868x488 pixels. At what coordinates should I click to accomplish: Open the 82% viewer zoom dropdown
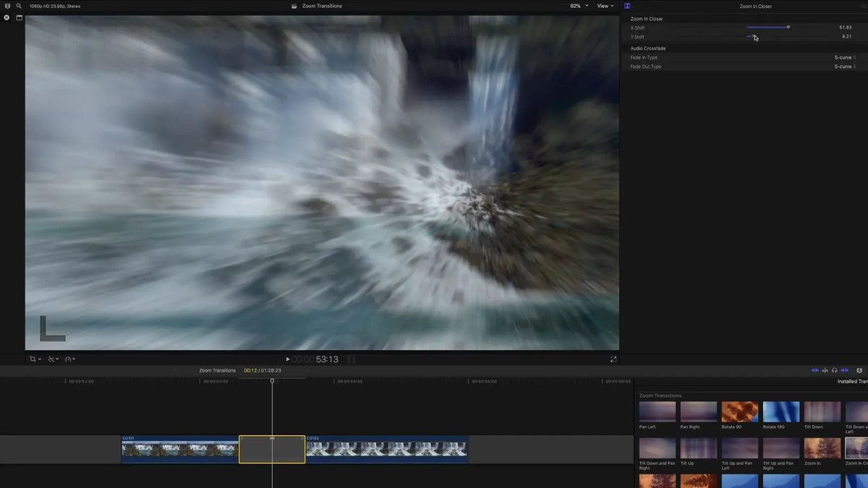pos(579,6)
